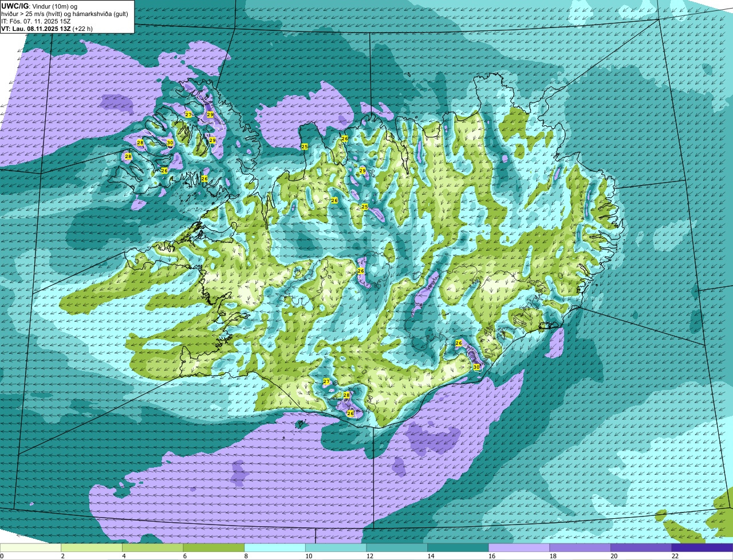Click the legend scale label '18'
Viewport: 733px width, 560px height.
coord(553,556)
